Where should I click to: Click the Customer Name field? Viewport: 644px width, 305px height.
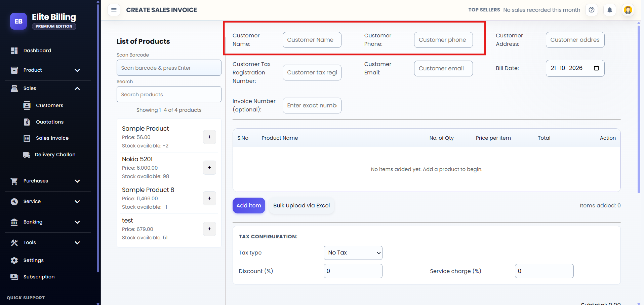point(312,40)
